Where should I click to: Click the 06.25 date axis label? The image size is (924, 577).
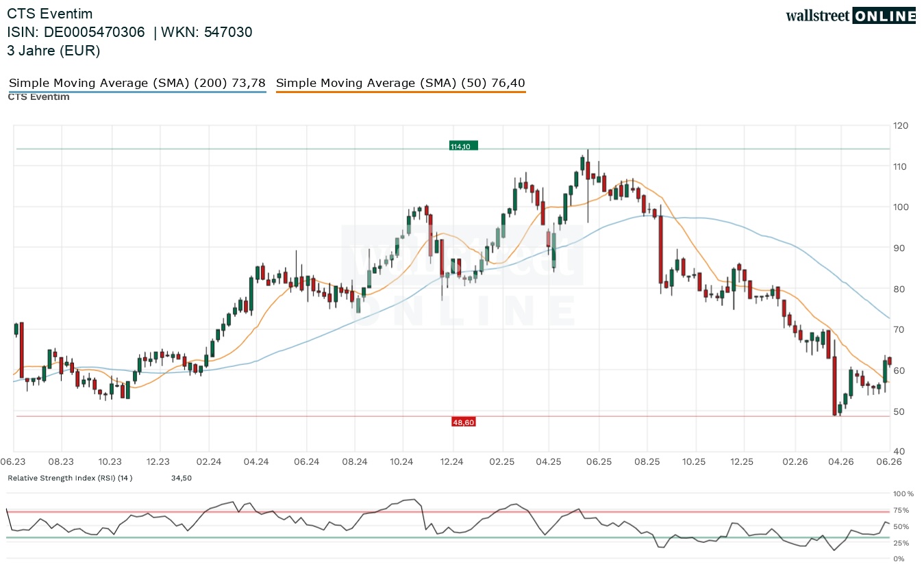(x=599, y=462)
